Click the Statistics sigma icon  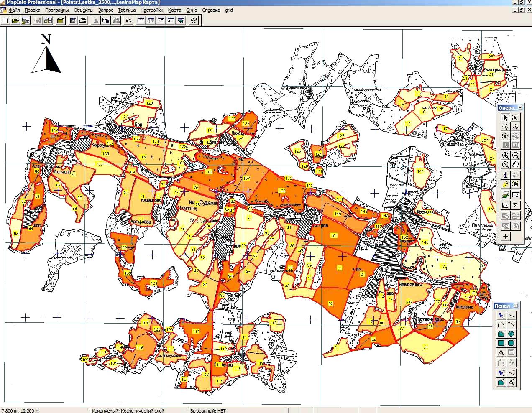click(516, 205)
